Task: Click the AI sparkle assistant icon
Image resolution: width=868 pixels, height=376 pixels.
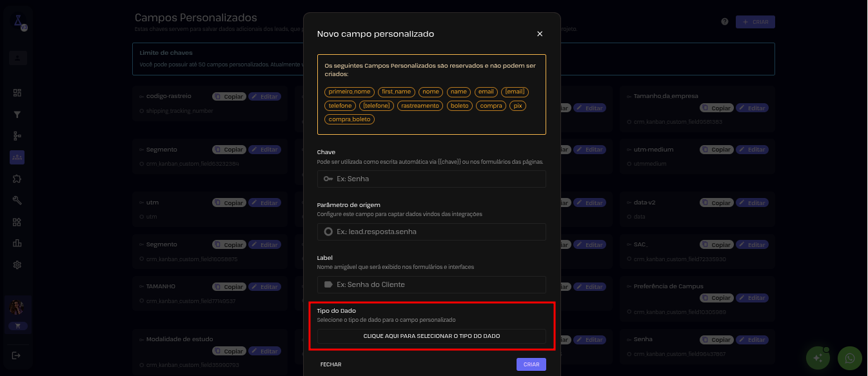Action: pyautogui.click(x=818, y=357)
